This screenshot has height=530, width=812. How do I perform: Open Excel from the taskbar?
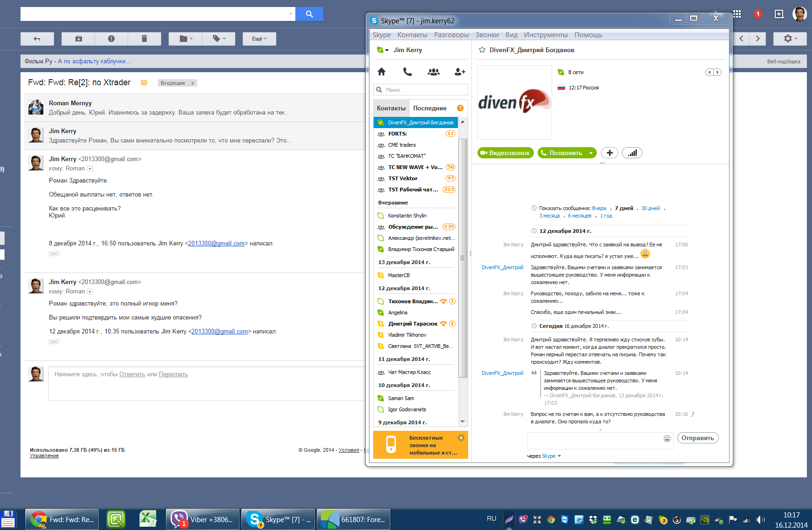coord(148,519)
